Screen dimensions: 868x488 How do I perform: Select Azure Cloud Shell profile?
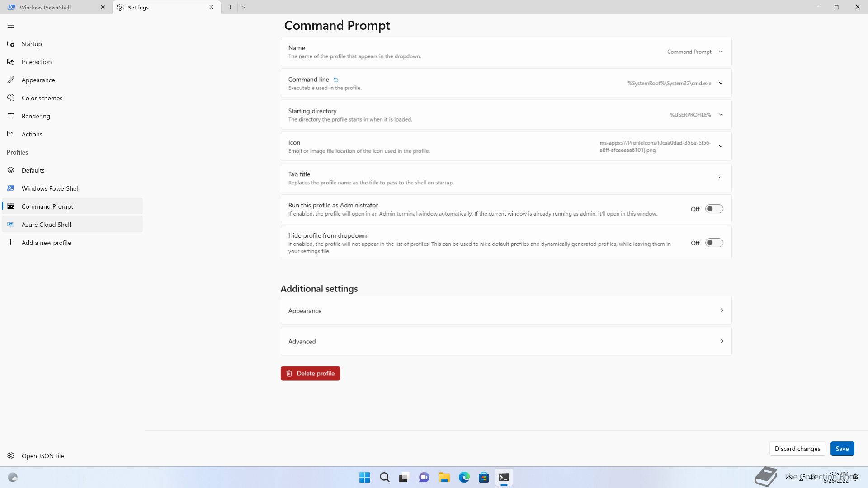(72, 225)
